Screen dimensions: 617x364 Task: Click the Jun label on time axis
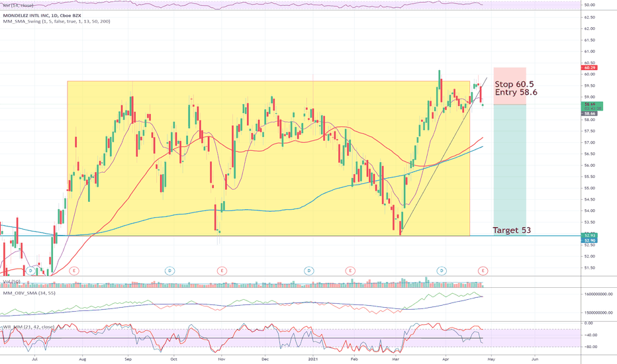[x=535, y=359]
